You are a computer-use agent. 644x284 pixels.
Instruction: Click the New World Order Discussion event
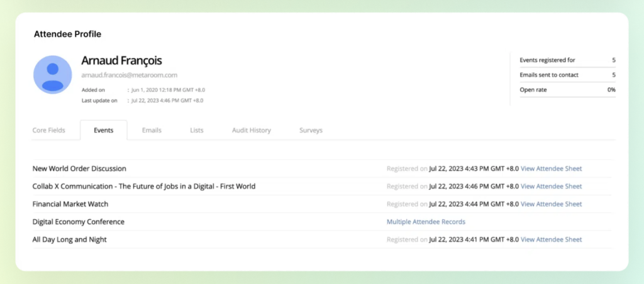[x=79, y=168]
